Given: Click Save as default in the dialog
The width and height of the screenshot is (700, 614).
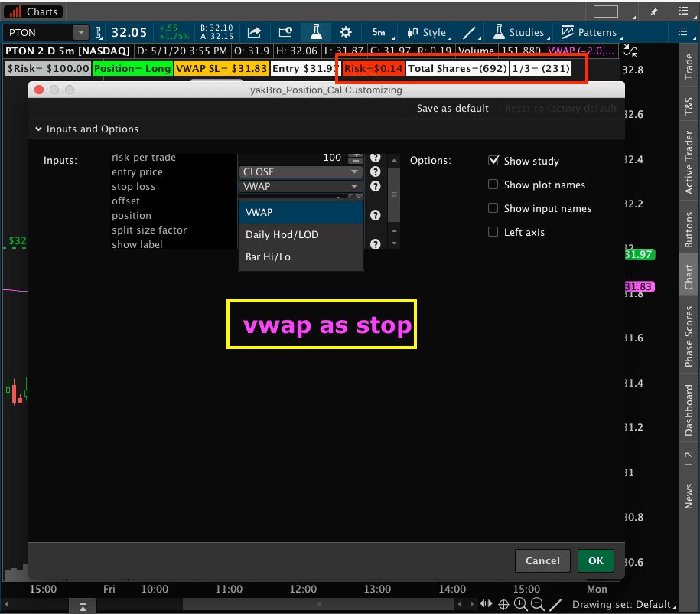Looking at the screenshot, I should coord(452,108).
